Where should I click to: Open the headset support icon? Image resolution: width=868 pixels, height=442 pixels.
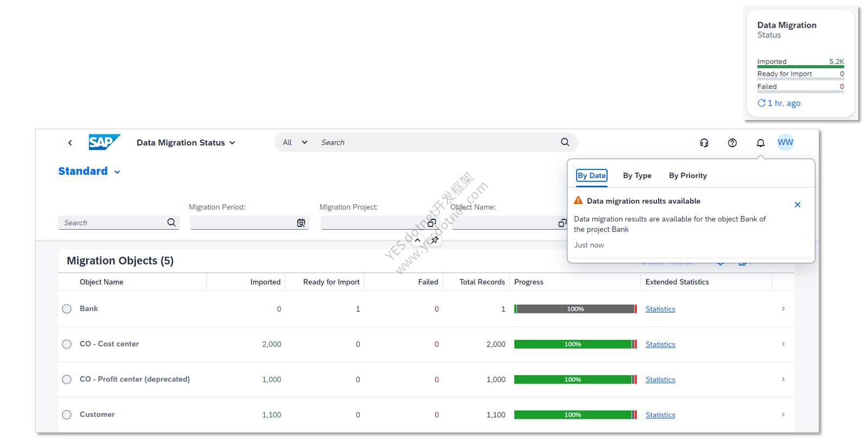704,143
